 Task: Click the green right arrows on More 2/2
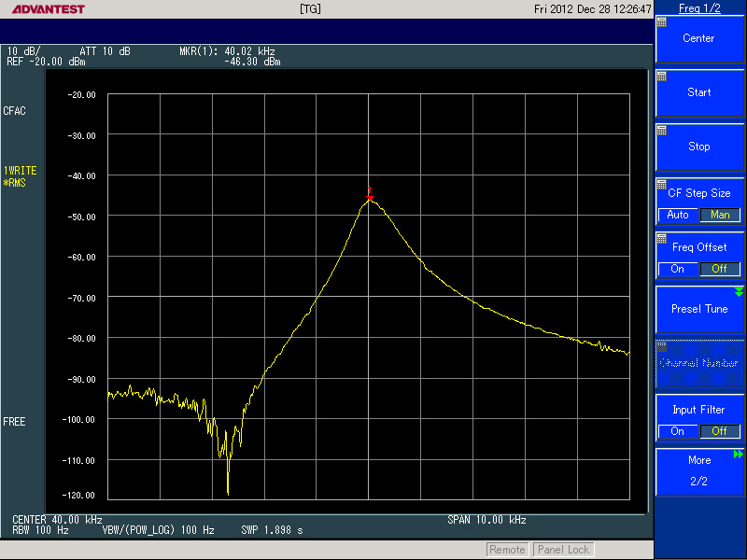(x=739, y=455)
